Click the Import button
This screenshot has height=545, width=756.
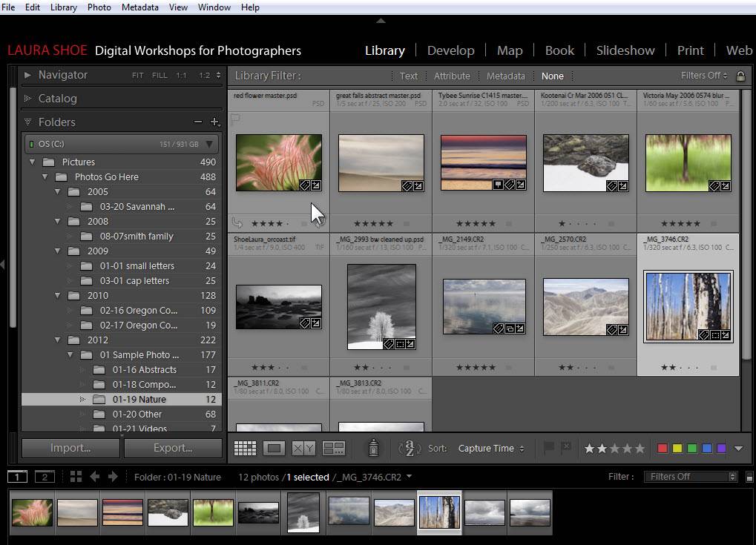(x=70, y=448)
